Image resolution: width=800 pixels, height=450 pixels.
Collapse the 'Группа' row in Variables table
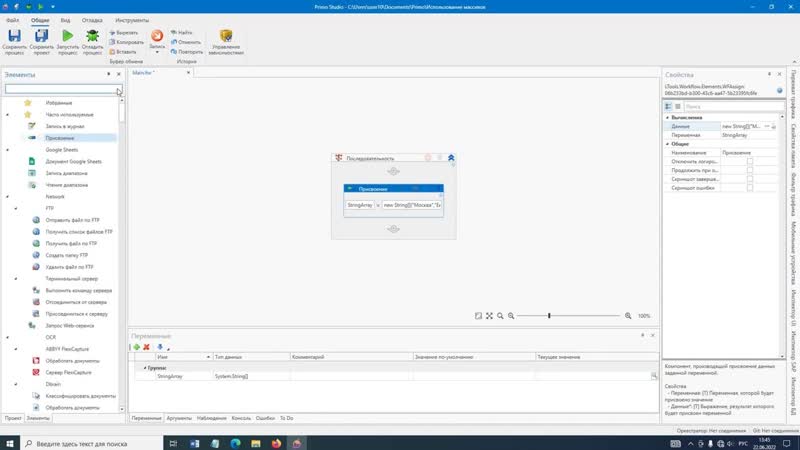pyautogui.click(x=144, y=367)
